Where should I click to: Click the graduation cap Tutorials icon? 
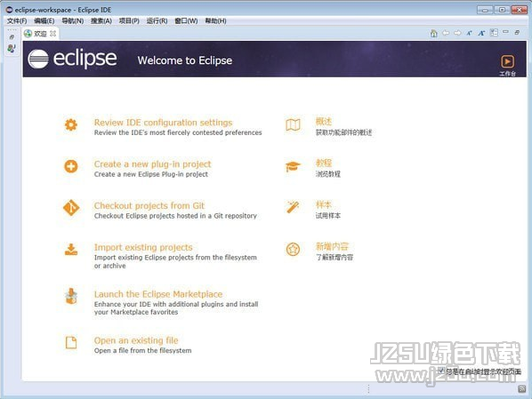293,166
